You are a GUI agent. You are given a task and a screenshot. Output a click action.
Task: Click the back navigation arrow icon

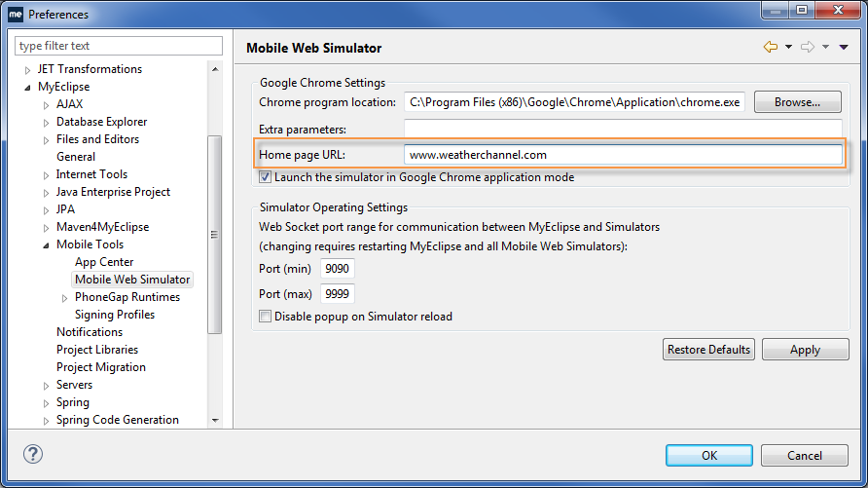click(x=771, y=47)
